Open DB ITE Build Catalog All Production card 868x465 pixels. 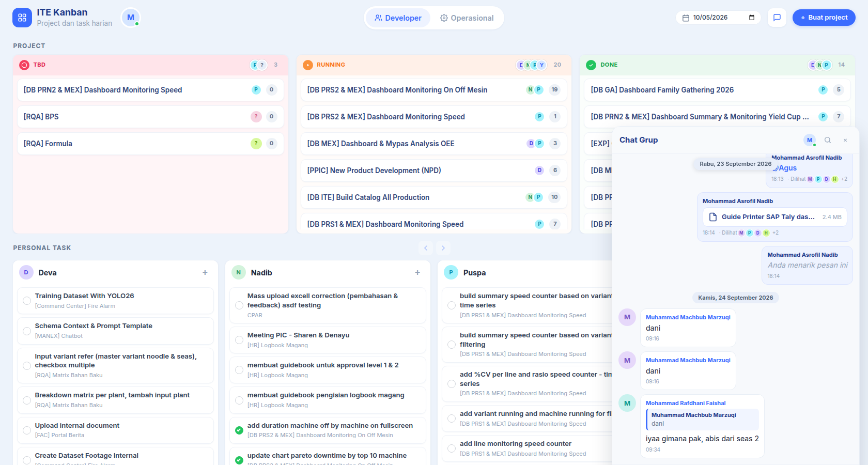click(x=434, y=197)
